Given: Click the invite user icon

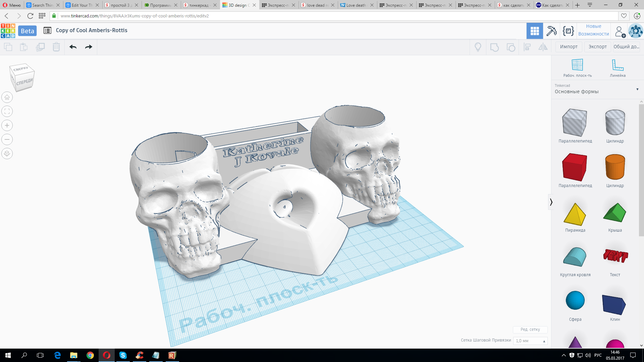Looking at the screenshot, I should pos(620,32).
